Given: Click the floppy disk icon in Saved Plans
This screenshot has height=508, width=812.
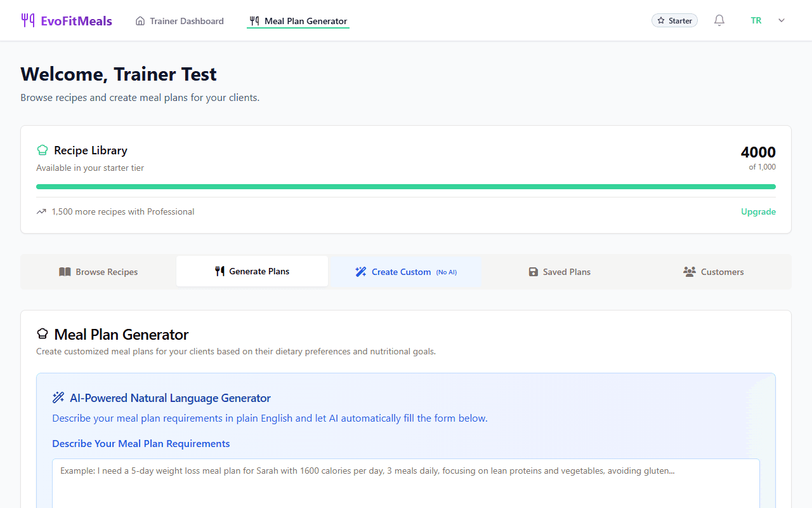Looking at the screenshot, I should pos(534,272).
